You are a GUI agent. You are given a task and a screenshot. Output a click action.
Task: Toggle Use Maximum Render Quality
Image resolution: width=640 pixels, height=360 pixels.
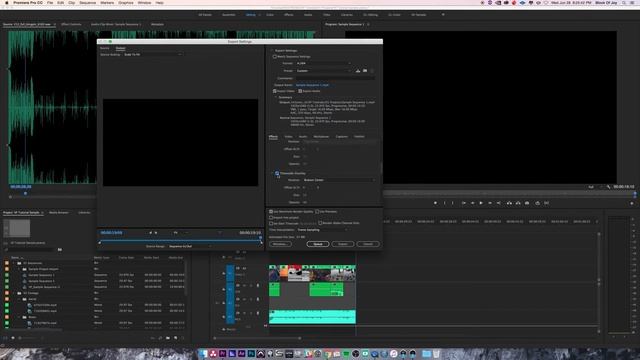click(271, 212)
